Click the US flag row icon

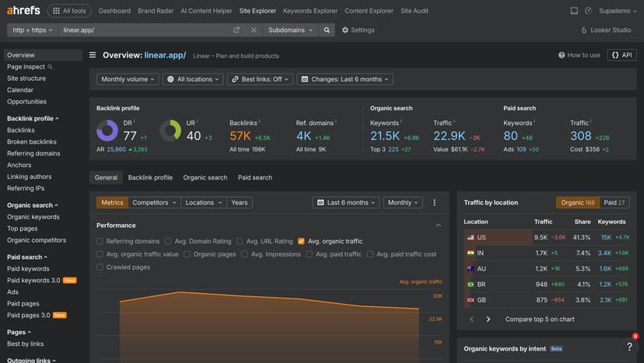click(x=471, y=237)
